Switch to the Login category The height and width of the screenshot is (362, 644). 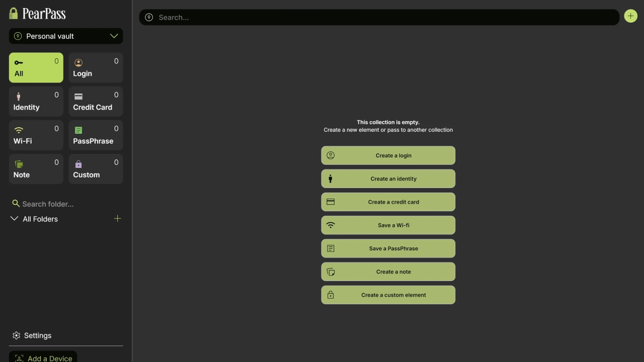point(96,68)
